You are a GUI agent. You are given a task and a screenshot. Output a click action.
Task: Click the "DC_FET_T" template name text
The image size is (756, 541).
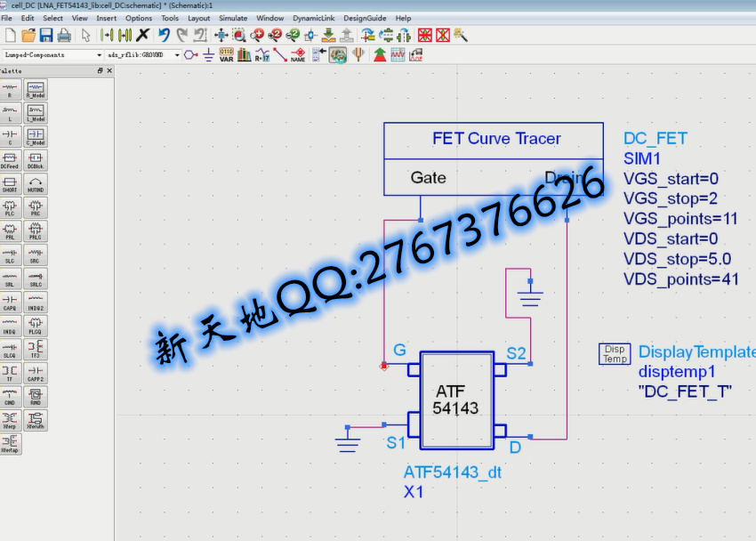(685, 392)
